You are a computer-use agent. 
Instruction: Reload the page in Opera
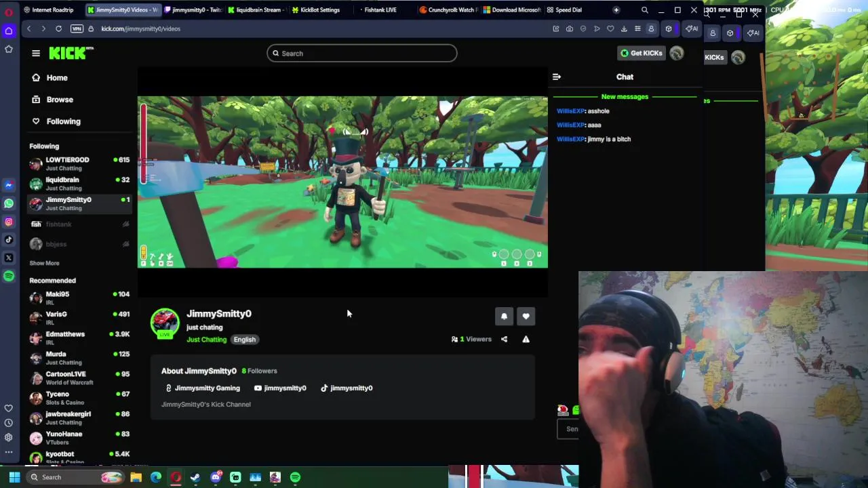click(x=59, y=28)
